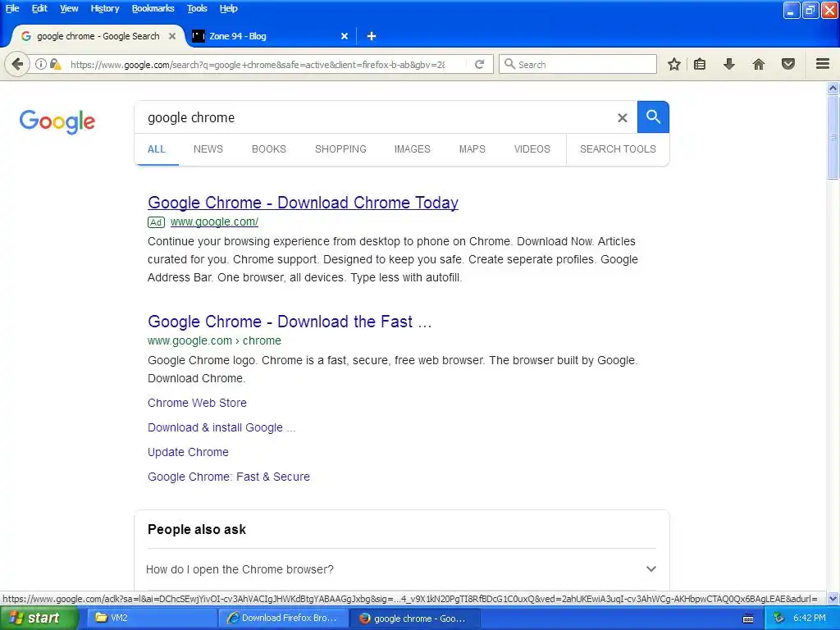The image size is (840, 630).
Task: Open "Google Chrome: Fast & Secure" sitelink
Action: pos(229,477)
